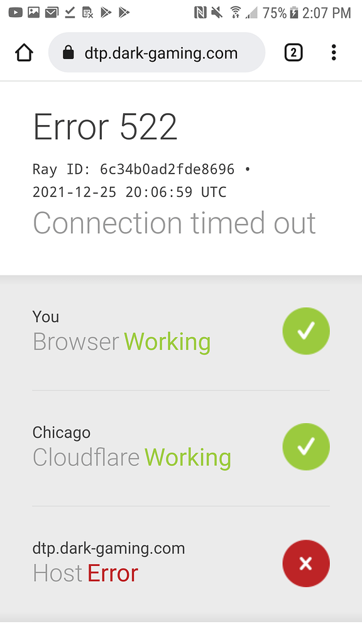Tap the battery 75% indicator
The width and height of the screenshot is (362, 644).
click(x=280, y=13)
